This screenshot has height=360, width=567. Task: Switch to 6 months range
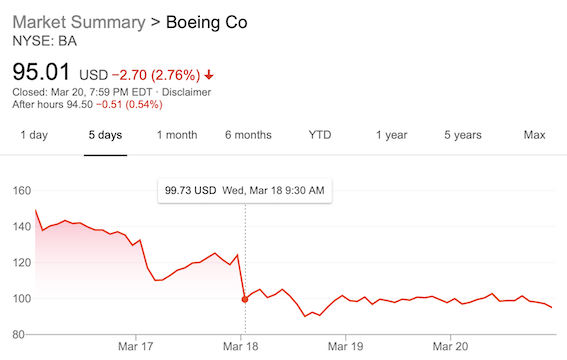click(248, 135)
